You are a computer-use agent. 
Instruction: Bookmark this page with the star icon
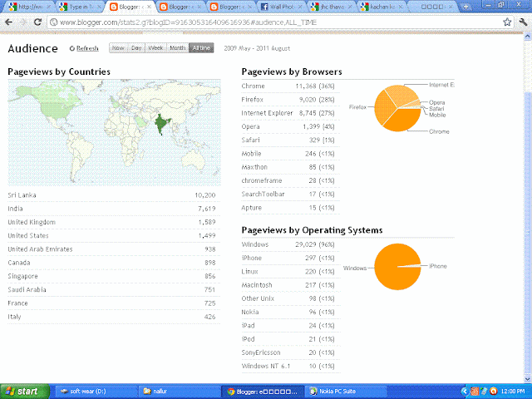pos(507,22)
